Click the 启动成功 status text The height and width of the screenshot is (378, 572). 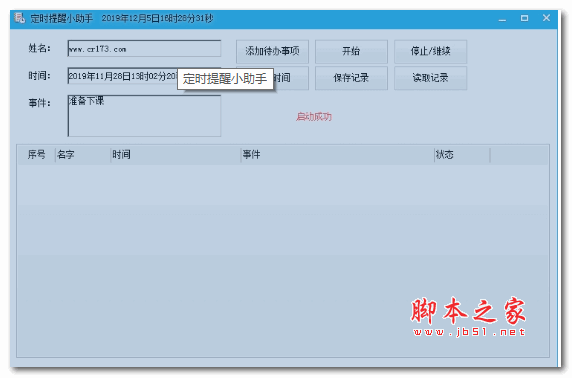tap(314, 117)
